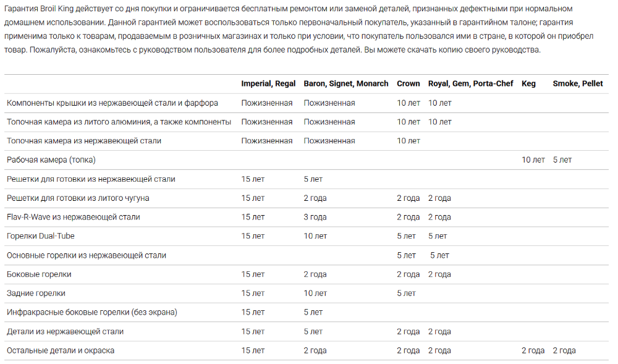Click the 'Детали из нержавеющей стали' row label
Screen dimensions: 618x364
[x=65, y=331]
